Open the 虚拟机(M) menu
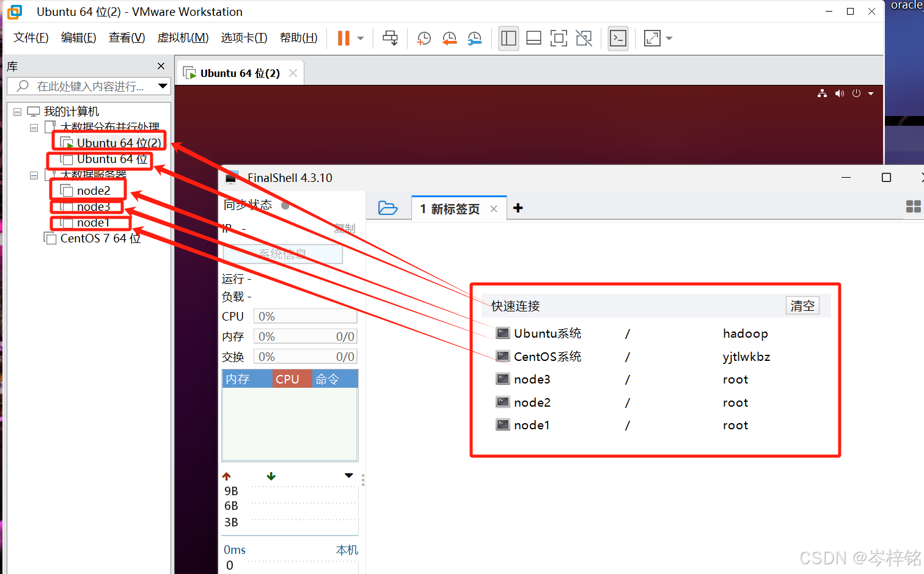The height and width of the screenshot is (574, 924). pyautogui.click(x=183, y=38)
